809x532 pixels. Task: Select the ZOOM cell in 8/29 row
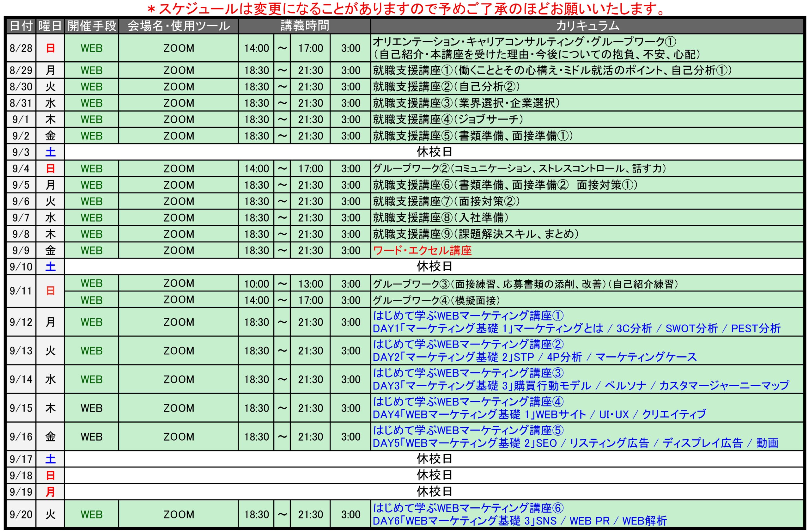pos(179,70)
